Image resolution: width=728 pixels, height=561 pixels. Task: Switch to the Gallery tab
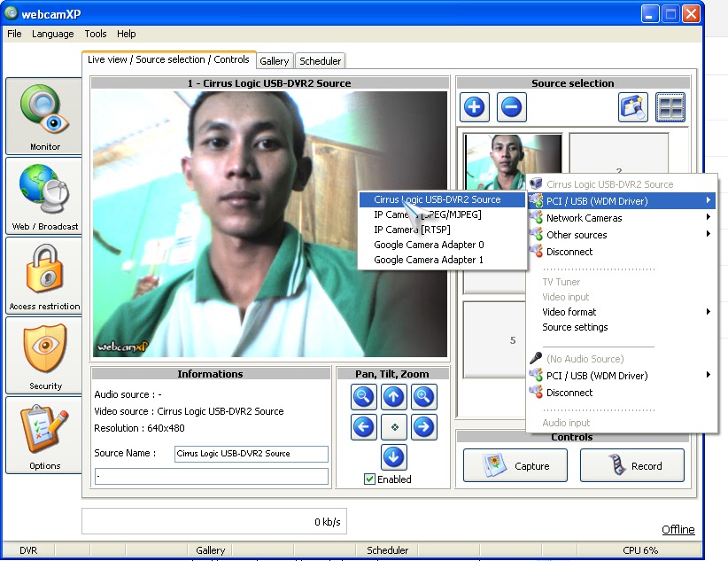274,61
